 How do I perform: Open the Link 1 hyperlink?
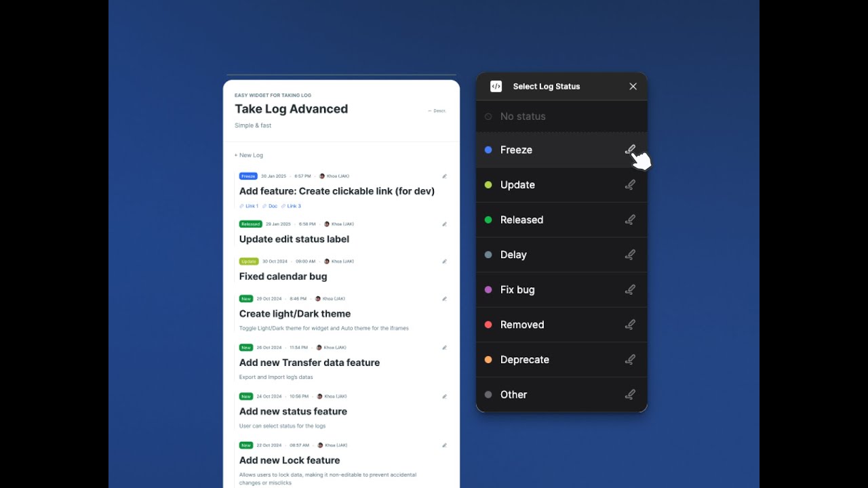[x=249, y=206]
